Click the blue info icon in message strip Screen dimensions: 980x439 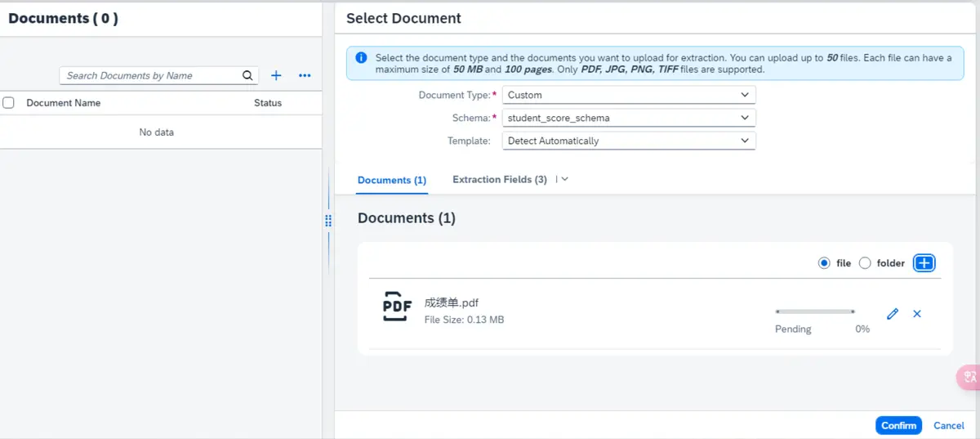point(361,58)
